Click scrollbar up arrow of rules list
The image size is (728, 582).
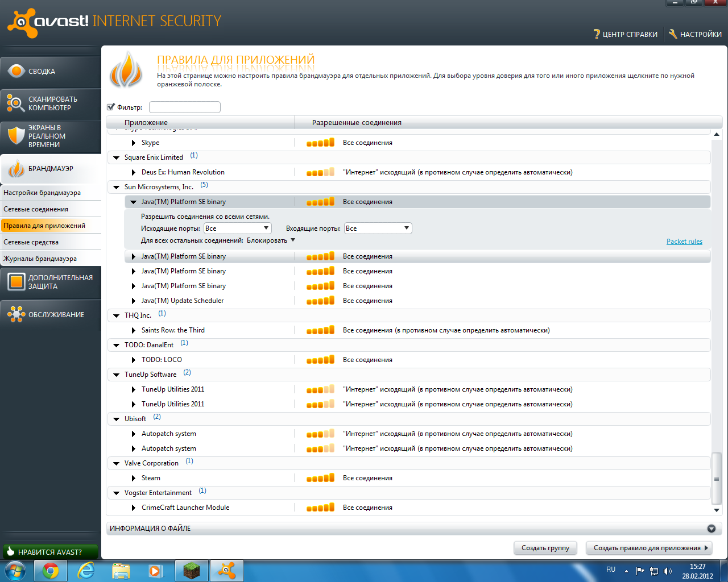717,135
